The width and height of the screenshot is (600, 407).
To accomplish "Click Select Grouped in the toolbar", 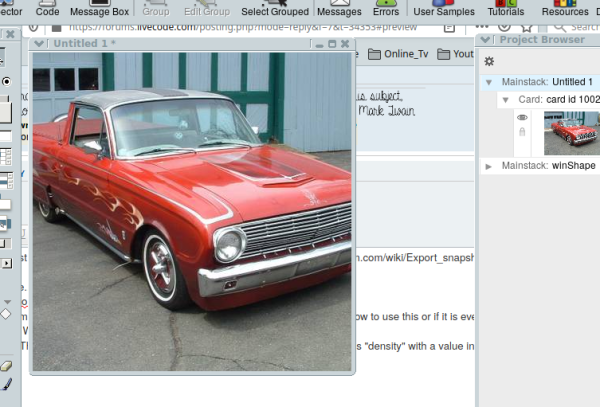I will click(275, 9).
